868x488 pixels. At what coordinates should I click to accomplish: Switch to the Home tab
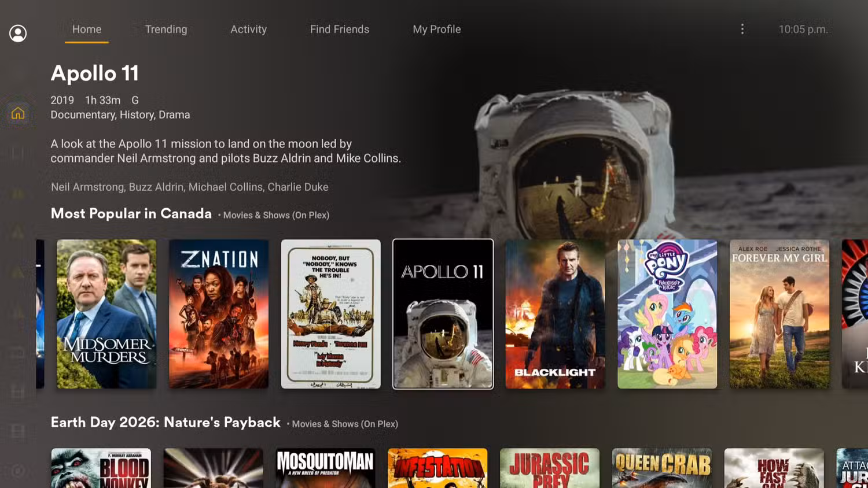[87, 29]
